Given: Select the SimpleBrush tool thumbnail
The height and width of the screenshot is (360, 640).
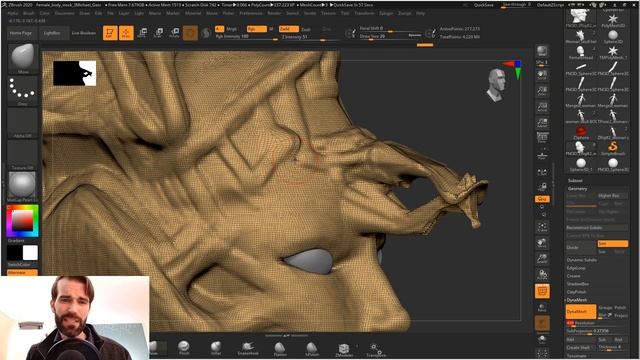Looking at the screenshot, I should [613, 148].
